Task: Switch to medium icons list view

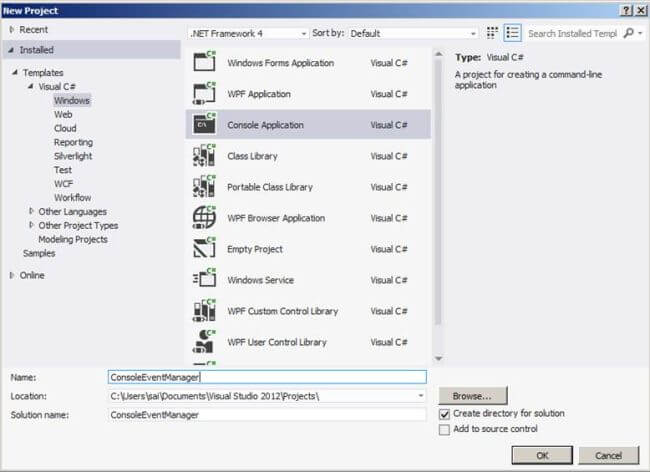Action: [512, 33]
